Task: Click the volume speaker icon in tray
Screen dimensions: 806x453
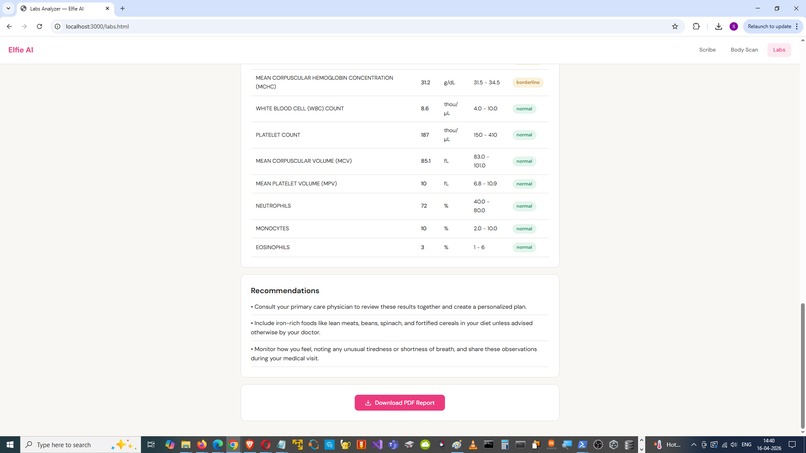Action: (x=734, y=444)
